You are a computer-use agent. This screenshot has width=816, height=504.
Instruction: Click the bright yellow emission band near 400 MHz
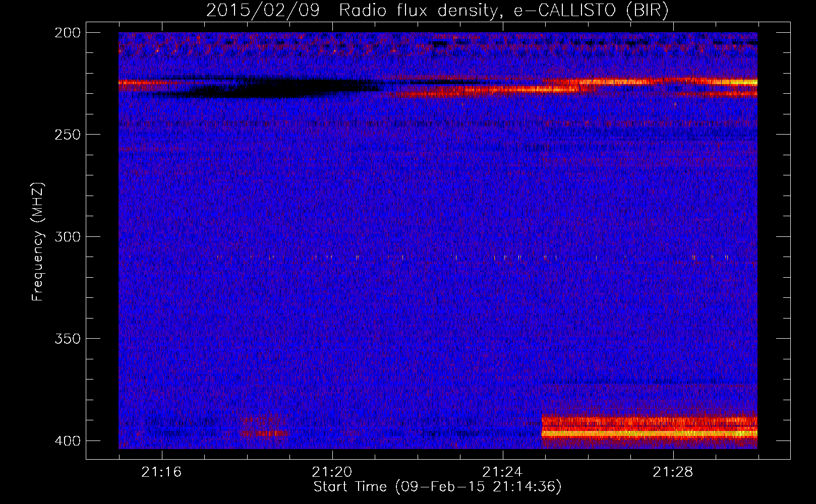650,433
